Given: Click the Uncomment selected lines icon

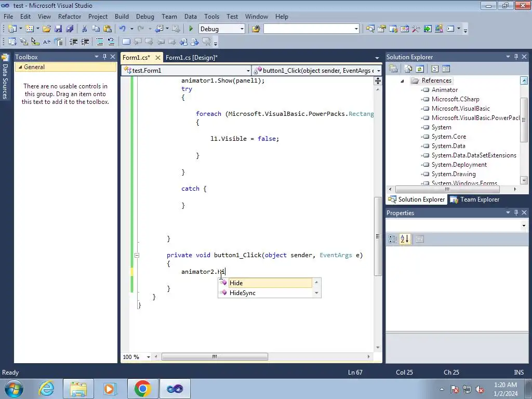Looking at the screenshot, I should click(111, 42).
